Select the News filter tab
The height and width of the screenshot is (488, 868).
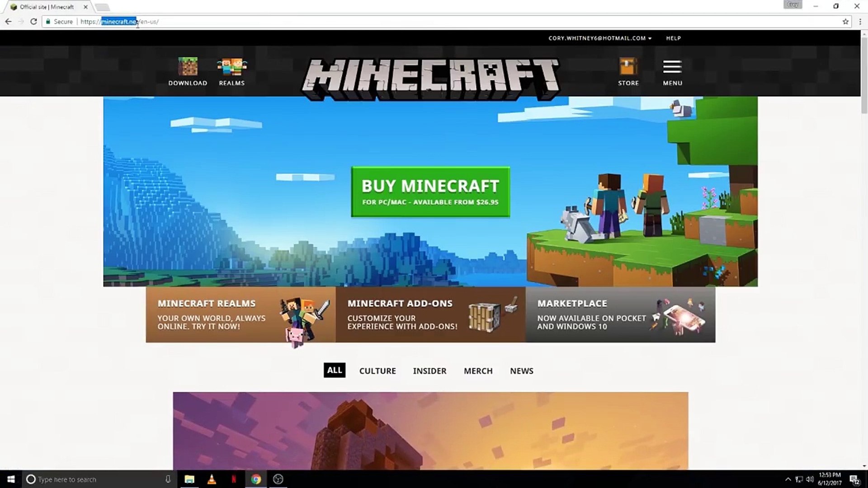pos(522,371)
